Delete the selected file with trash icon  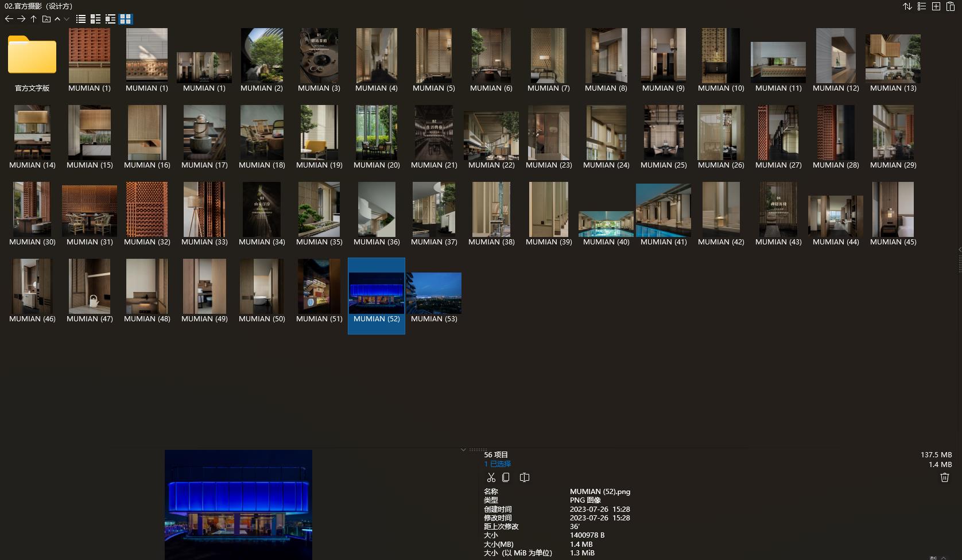pos(944,477)
